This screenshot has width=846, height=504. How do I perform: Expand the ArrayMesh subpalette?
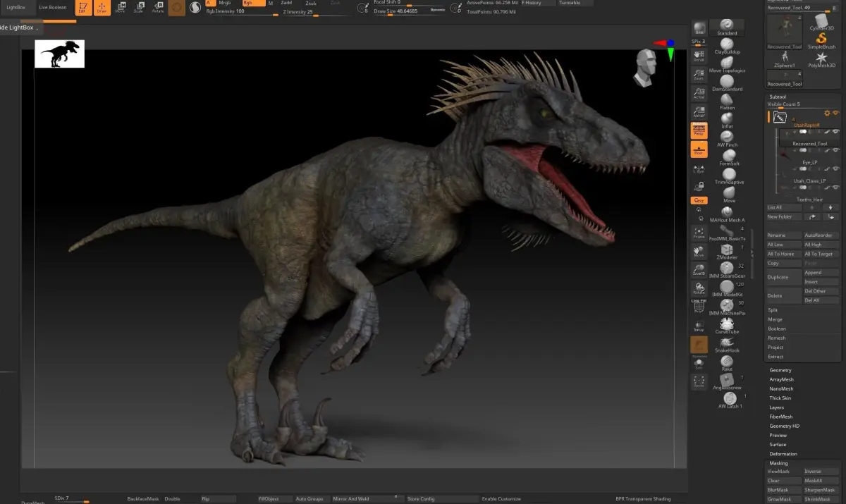click(x=782, y=379)
